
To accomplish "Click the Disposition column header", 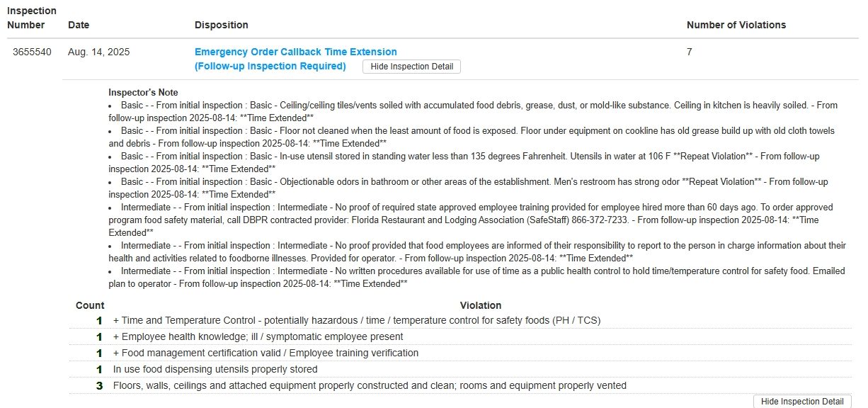I will (x=221, y=25).
